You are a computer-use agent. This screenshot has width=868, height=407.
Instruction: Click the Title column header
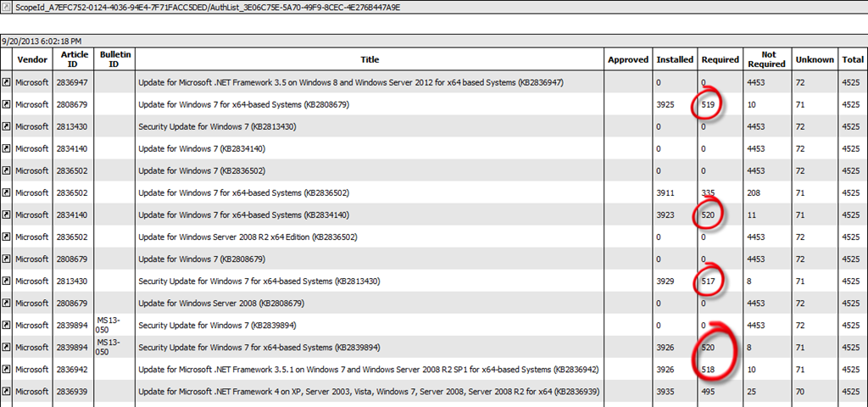(x=370, y=60)
